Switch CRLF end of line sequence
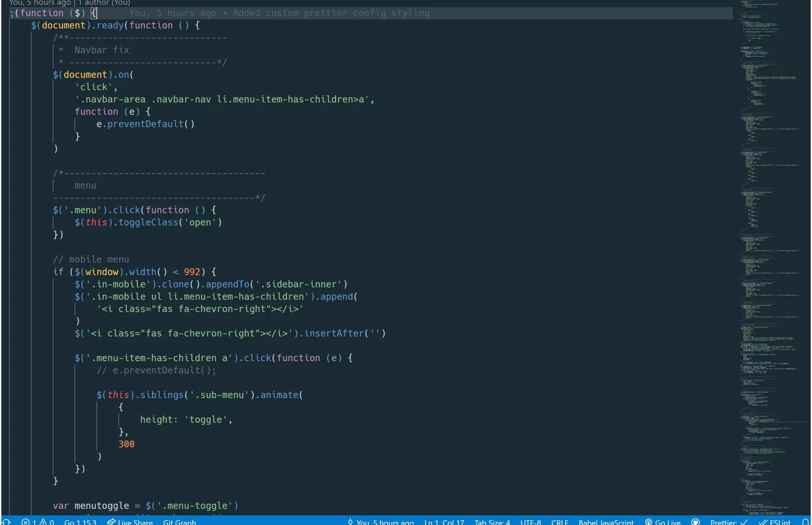 coord(559,522)
